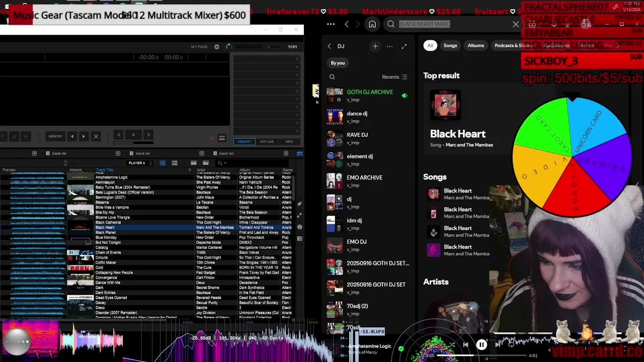
Task: Open GOTH DJ ARCHIVE playlist
Action: pyautogui.click(x=367, y=96)
